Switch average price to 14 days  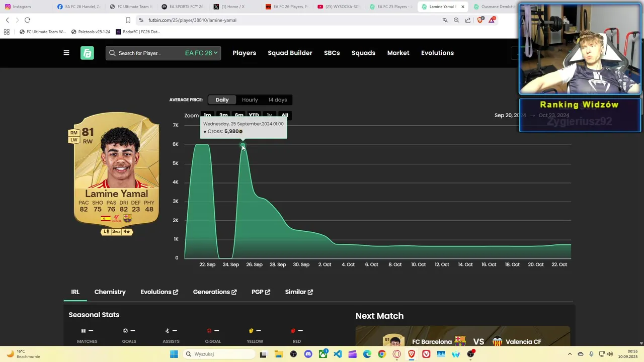277,100
